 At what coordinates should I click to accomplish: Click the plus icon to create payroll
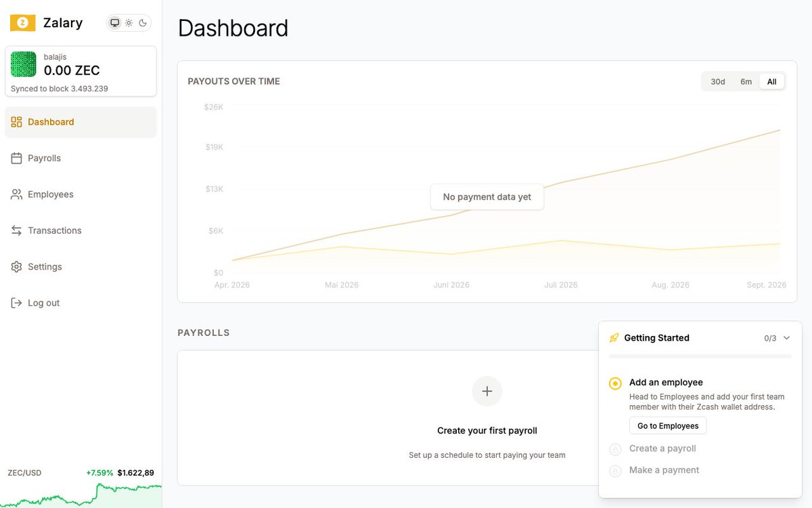point(487,391)
